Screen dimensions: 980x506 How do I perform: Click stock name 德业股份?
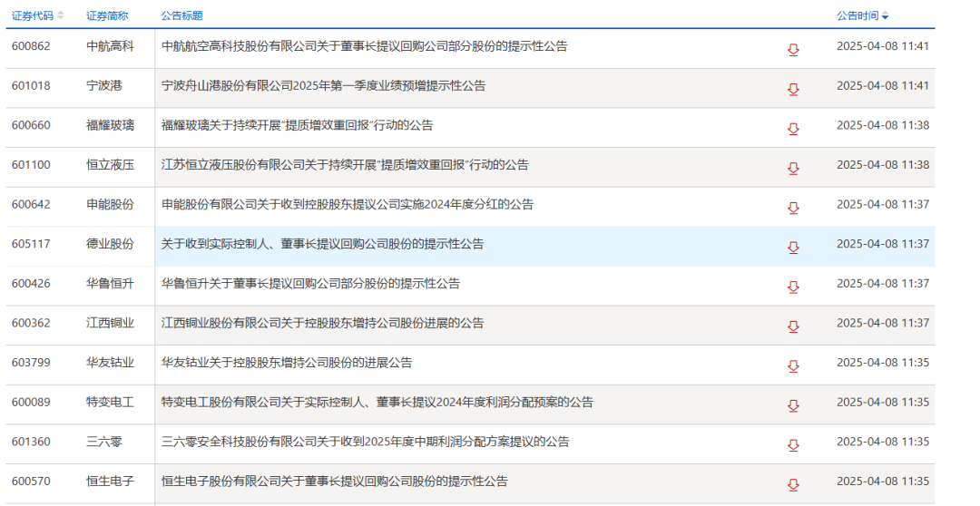click(110, 244)
